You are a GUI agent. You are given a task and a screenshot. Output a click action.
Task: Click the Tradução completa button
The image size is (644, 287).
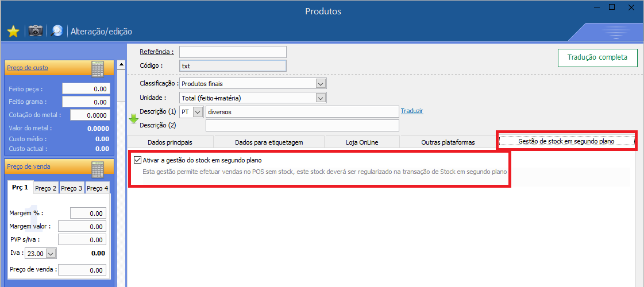point(597,57)
